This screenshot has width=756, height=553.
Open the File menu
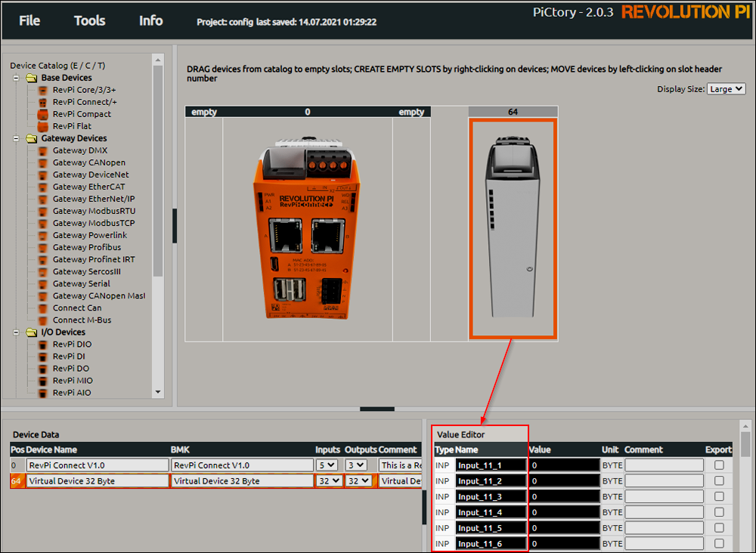tap(29, 20)
